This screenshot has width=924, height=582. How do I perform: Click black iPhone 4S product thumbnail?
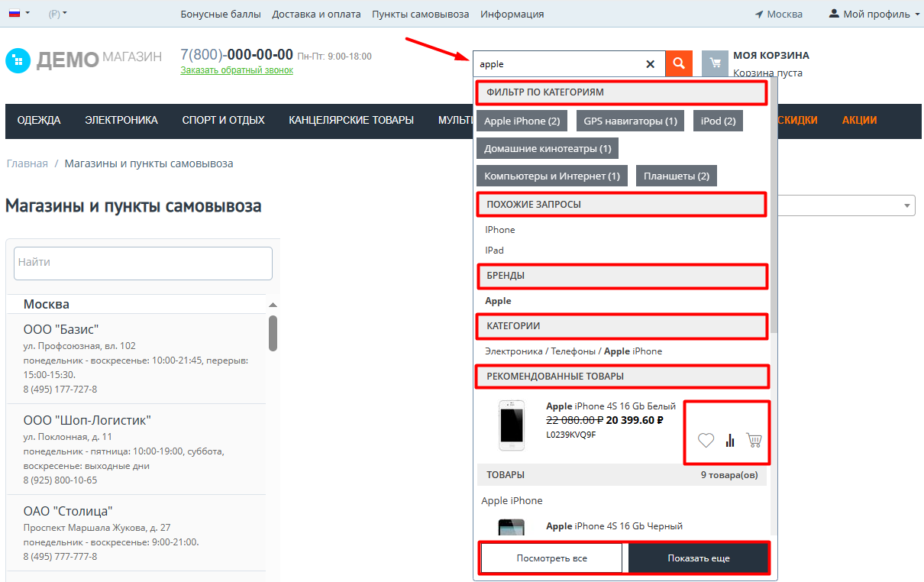pyautogui.click(x=512, y=527)
